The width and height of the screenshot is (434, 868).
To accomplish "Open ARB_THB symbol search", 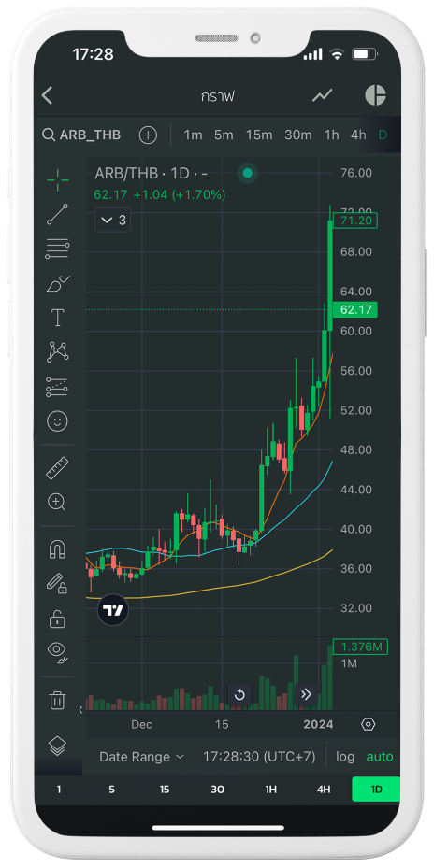I will (x=82, y=135).
